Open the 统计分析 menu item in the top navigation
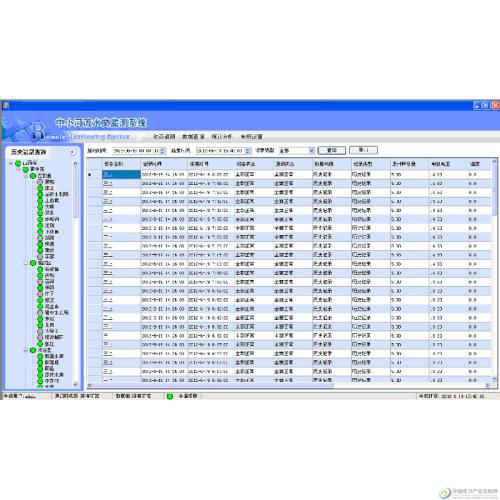 (222, 137)
